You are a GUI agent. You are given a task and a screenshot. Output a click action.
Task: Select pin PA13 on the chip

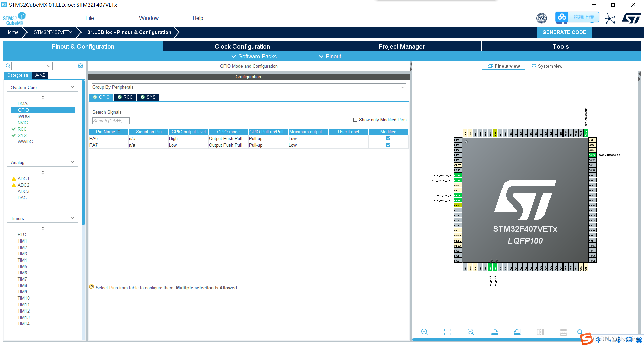[x=592, y=155]
